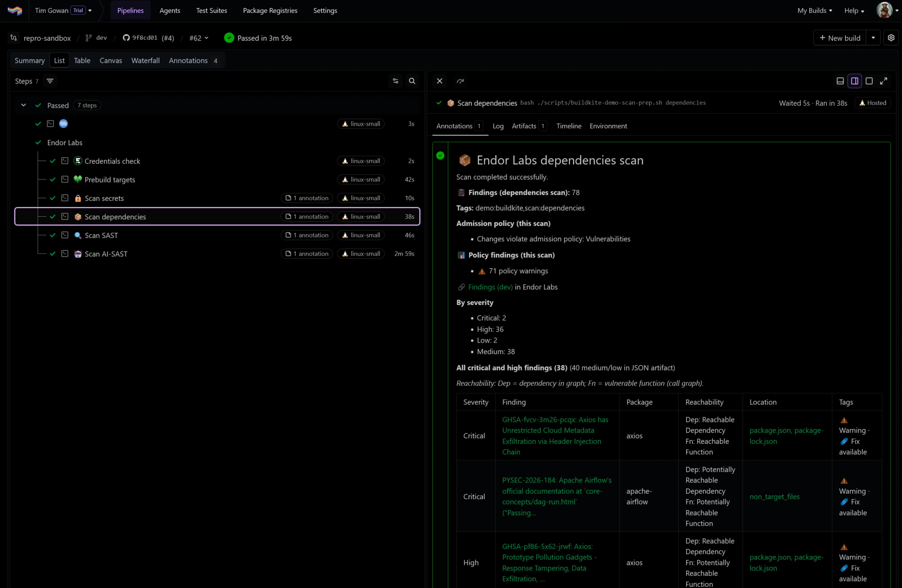Screen dimensions: 902x588
Task: Expand step panel to fullscreen
Action: (x=883, y=81)
